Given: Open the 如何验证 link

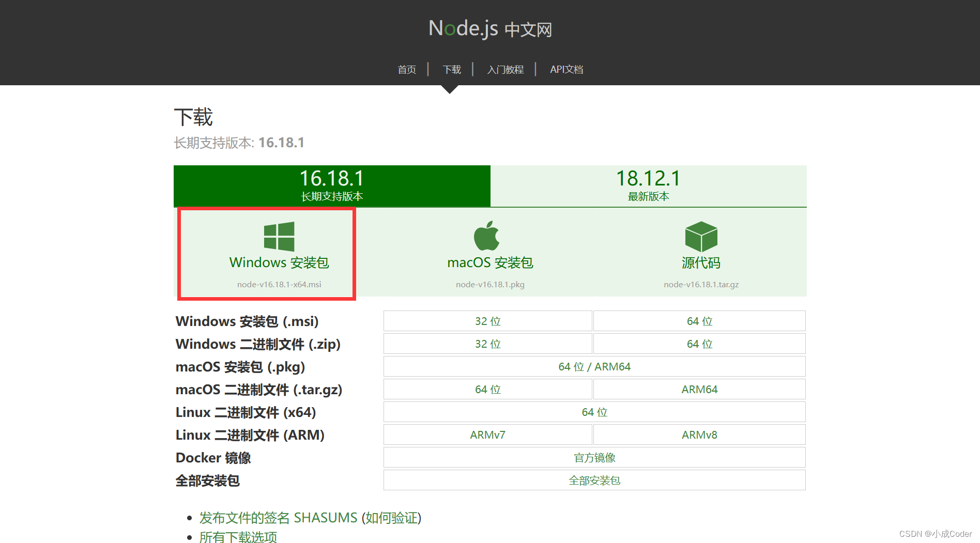Looking at the screenshot, I should pyautogui.click(x=391, y=518).
